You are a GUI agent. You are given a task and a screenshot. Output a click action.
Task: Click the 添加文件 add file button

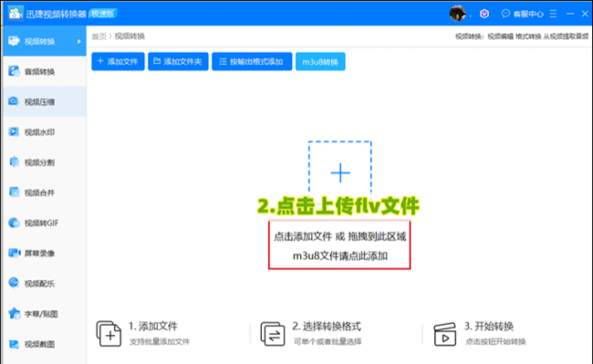(118, 62)
